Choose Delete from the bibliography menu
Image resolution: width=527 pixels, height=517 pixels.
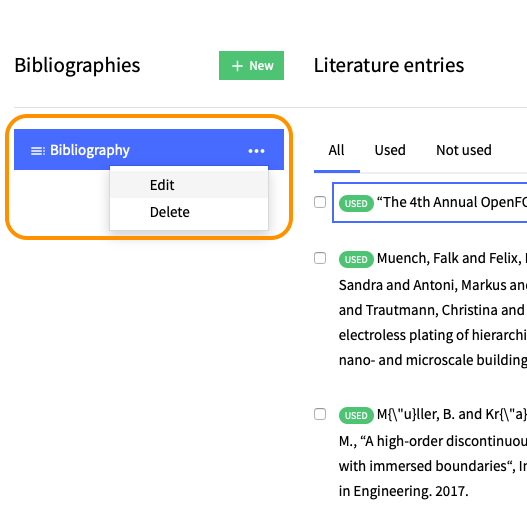coord(189,212)
